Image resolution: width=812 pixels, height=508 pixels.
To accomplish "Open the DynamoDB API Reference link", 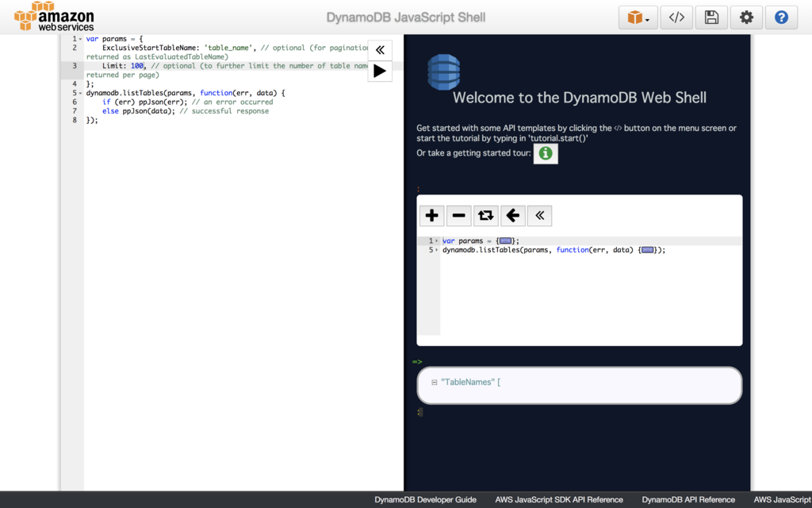I will coord(688,500).
